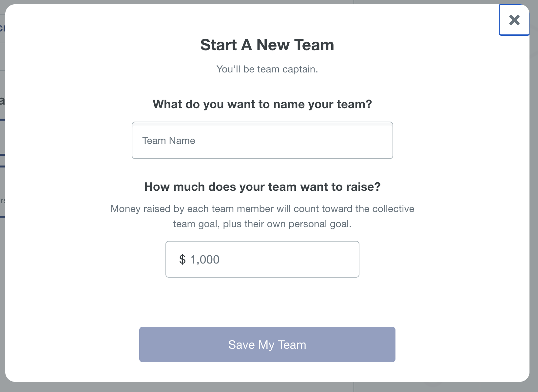This screenshot has width=538, height=392.
Task: Click the Start A New Team heading
Action: (267, 45)
